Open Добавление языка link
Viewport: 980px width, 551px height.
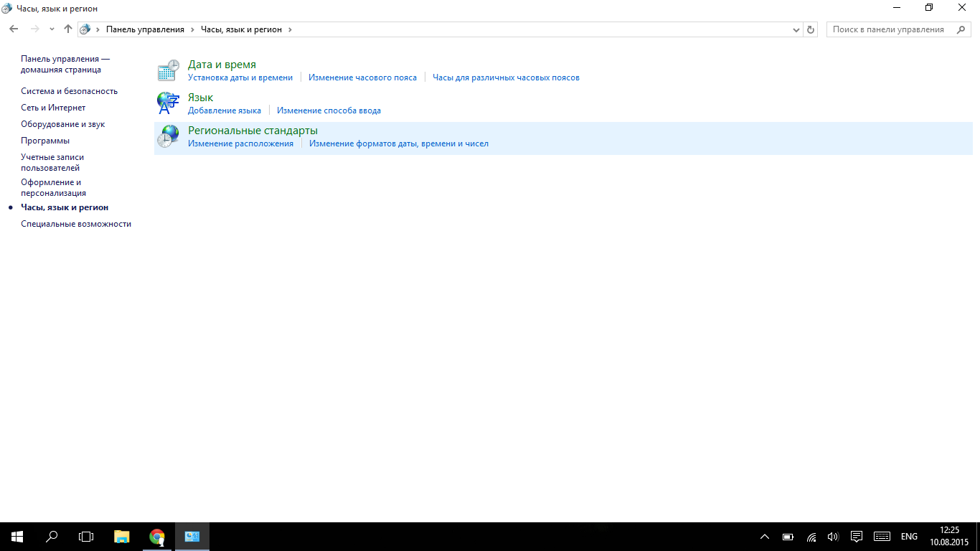[224, 110]
